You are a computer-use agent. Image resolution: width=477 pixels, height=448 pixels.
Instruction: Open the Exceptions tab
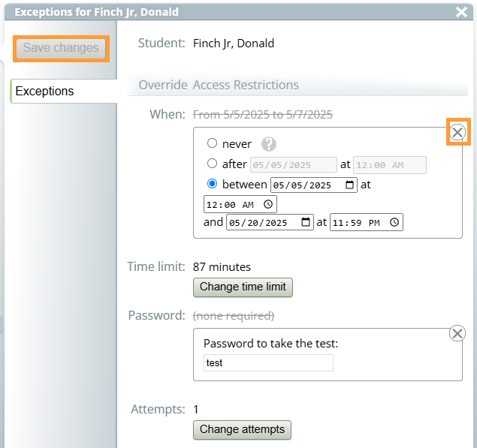64,92
